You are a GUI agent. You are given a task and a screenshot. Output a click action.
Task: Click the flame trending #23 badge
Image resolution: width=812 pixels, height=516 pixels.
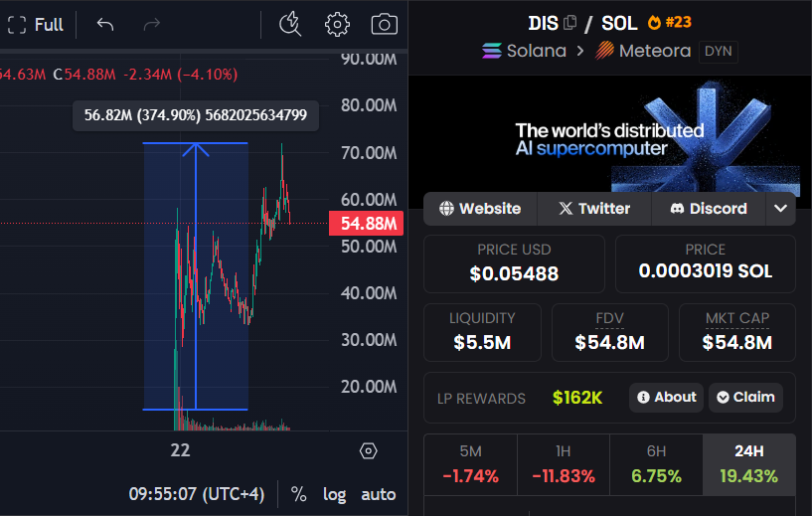tap(670, 22)
